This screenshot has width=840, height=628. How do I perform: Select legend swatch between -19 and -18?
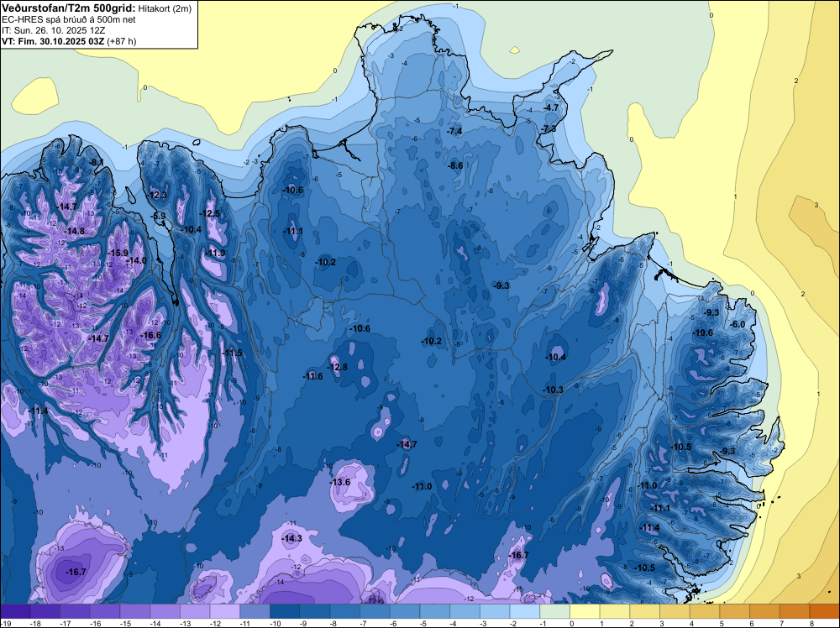pos(15,611)
